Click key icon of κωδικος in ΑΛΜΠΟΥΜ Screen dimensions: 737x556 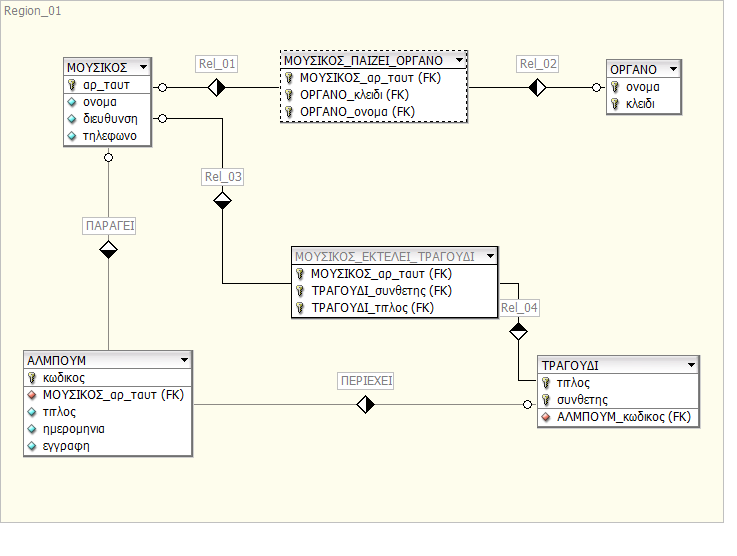tap(32, 377)
